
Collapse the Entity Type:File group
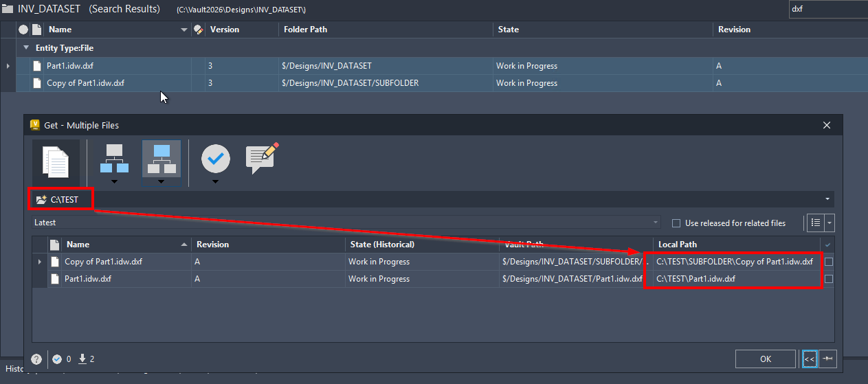pyautogui.click(x=26, y=48)
